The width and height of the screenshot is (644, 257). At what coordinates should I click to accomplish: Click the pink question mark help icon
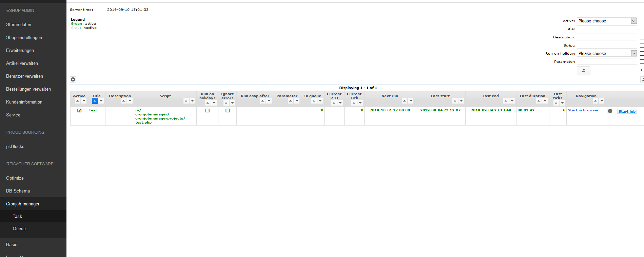point(641,71)
